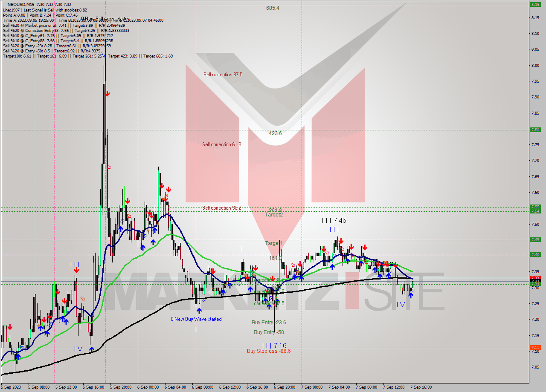This screenshot has width=546, height=392.
Task: Click the 'Sell correction 38.2' label
Action: (222, 208)
